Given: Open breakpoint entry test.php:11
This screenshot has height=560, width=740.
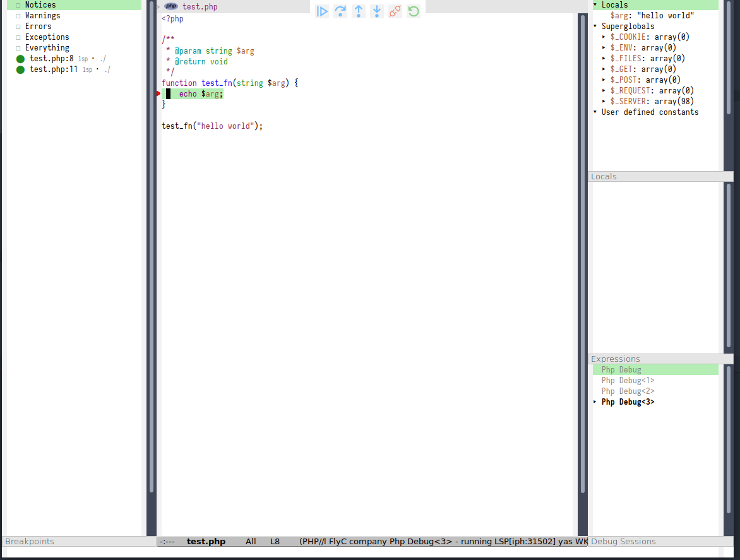Looking at the screenshot, I should [x=54, y=69].
